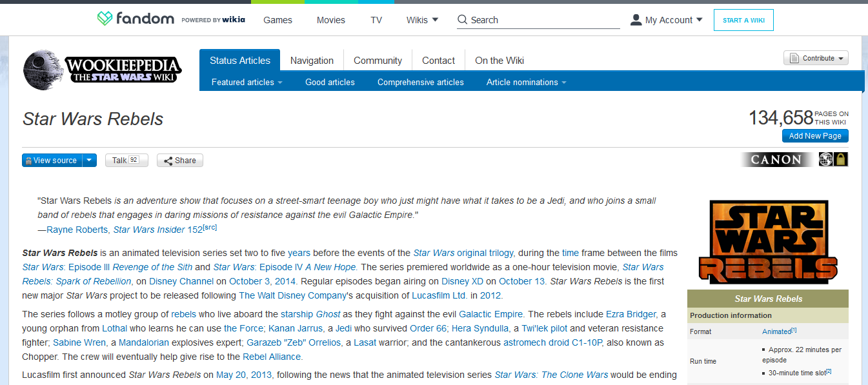
Task: Open the Hera Syndulla link
Action: 480,328
